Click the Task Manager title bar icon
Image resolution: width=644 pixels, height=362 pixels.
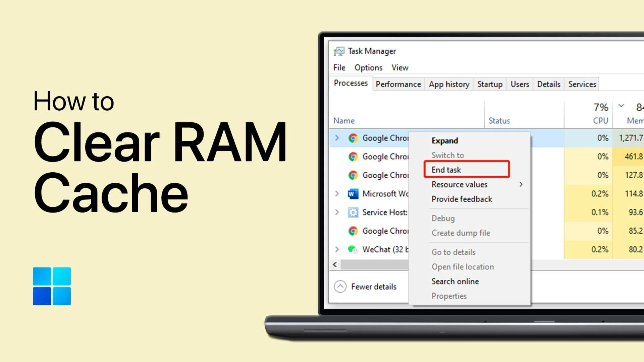click(339, 51)
